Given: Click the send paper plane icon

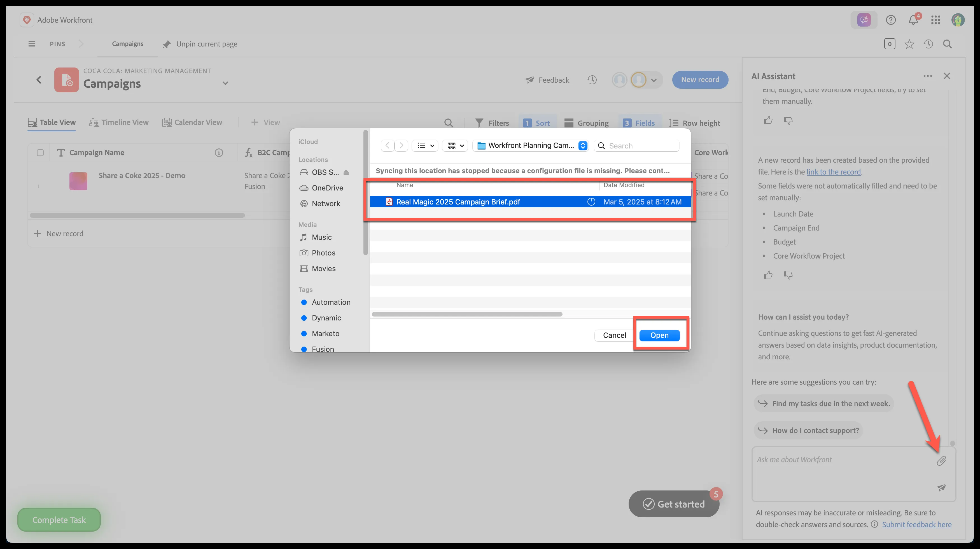Looking at the screenshot, I should [x=941, y=487].
